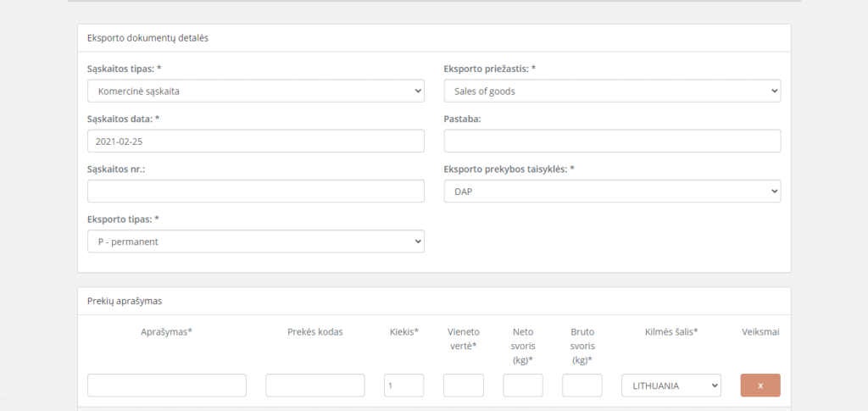Click the Veiksmai column header
The image size is (868, 411).
point(759,332)
